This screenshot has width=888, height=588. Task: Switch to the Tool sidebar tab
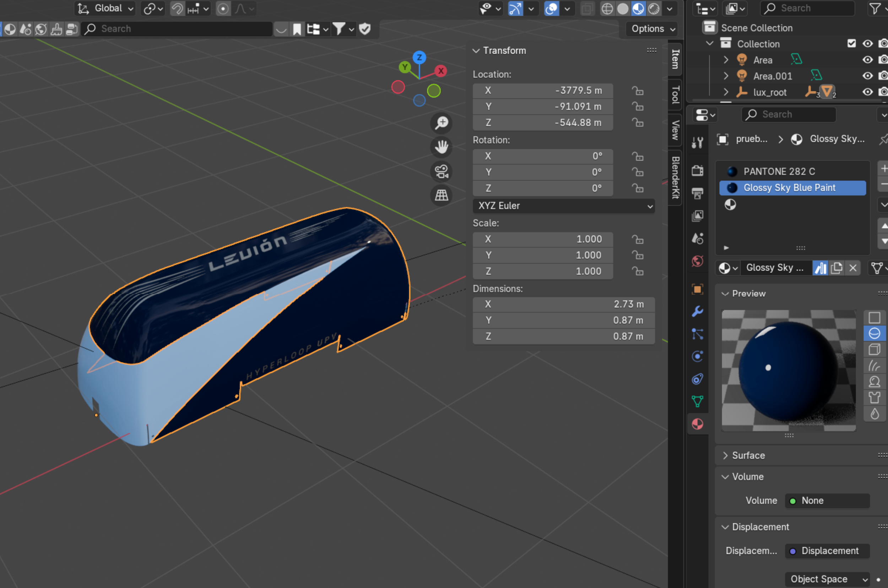(x=676, y=95)
